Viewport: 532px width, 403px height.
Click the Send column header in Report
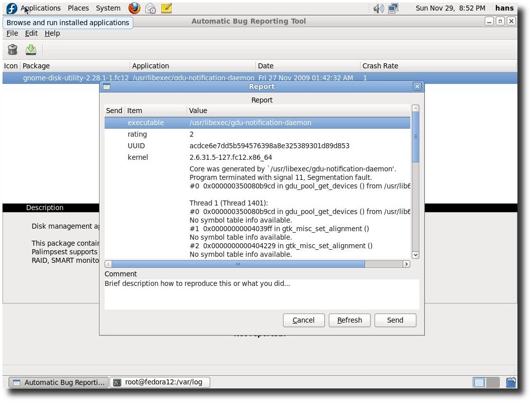(114, 111)
